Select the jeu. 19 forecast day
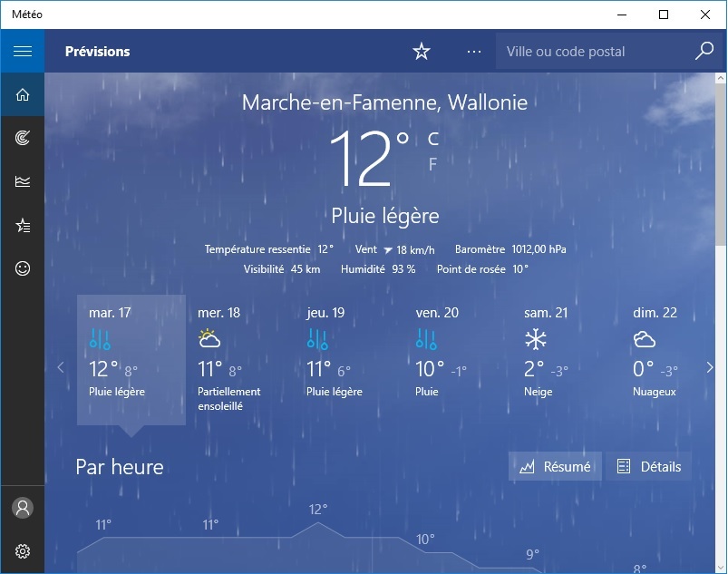The width and height of the screenshot is (728, 574). [349, 360]
